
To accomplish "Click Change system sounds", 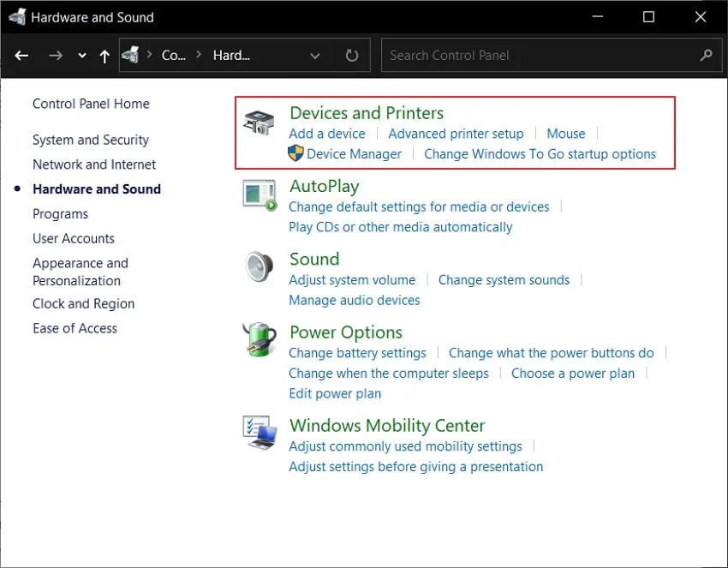I will tap(504, 280).
